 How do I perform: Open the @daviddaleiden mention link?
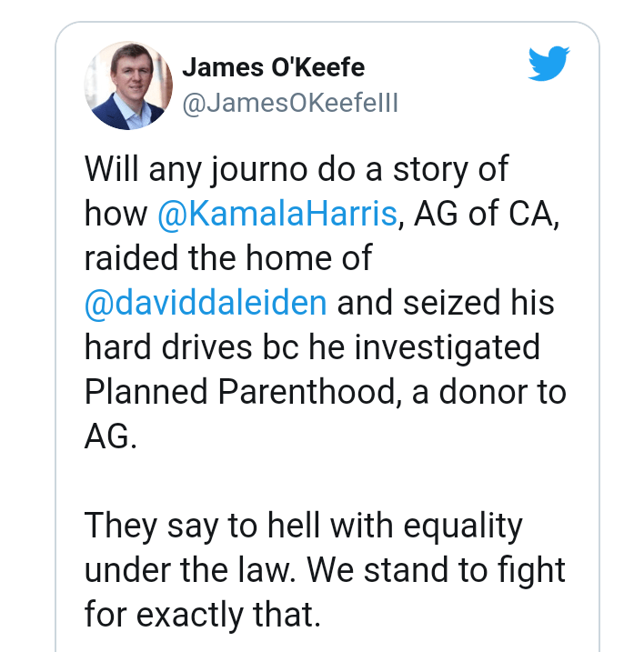coord(206,302)
